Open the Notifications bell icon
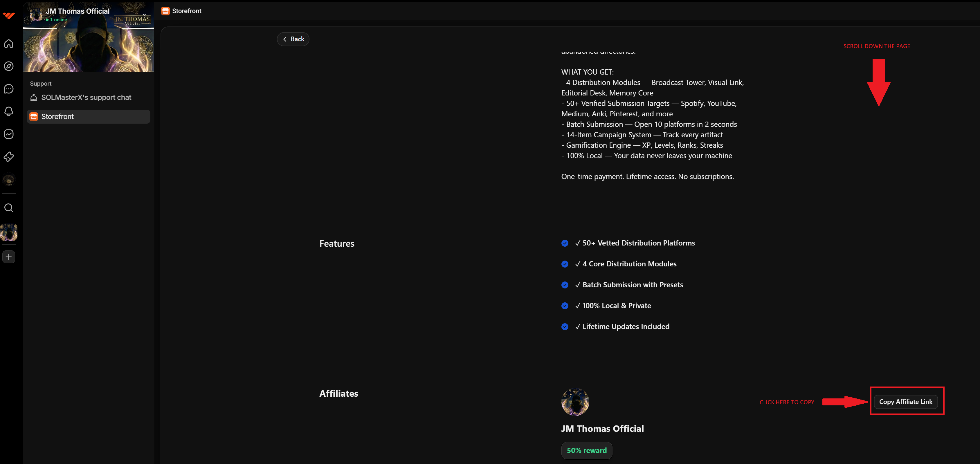The width and height of the screenshot is (980, 464). (9, 111)
